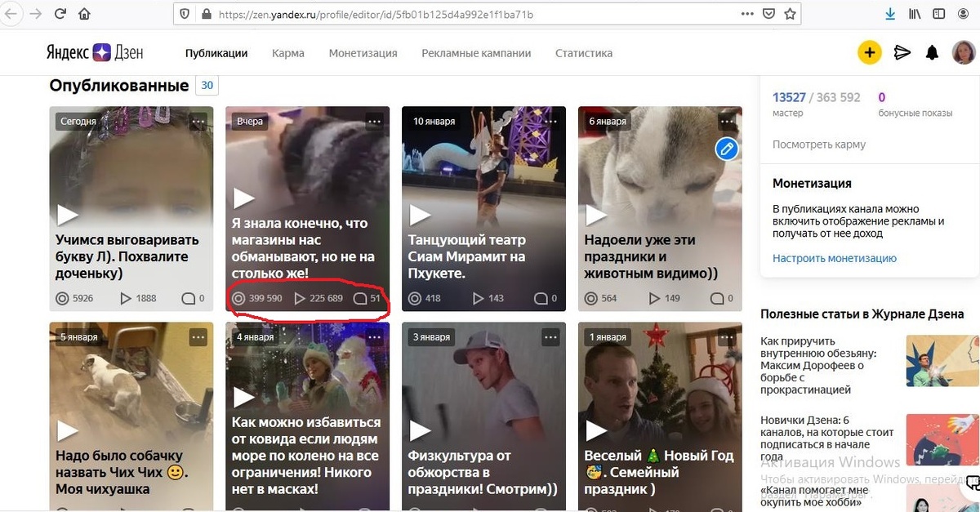Click the shield tracking protection icon
980x512 pixels.
coord(185,14)
